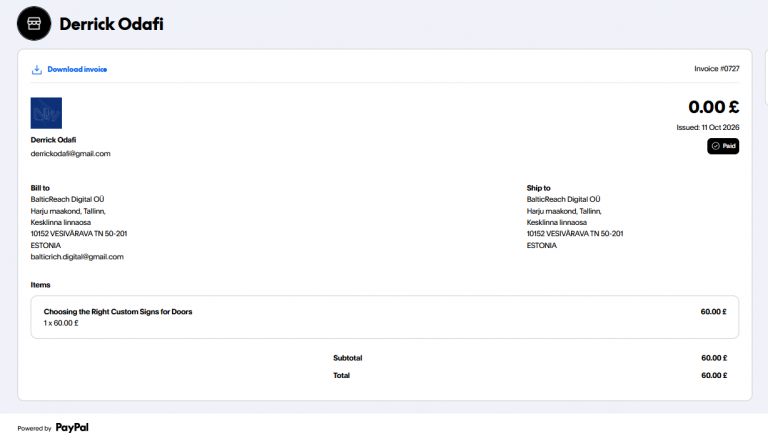The height and width of the screenshot is (433, 768).
Task: Select the Choosing the Right Custom Signs item
Action: 118,312
